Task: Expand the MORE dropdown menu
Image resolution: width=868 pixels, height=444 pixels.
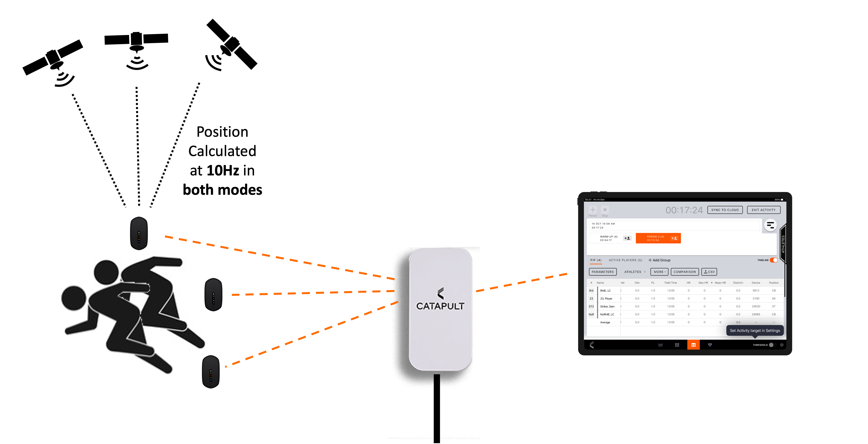Action: pos(659,272)
